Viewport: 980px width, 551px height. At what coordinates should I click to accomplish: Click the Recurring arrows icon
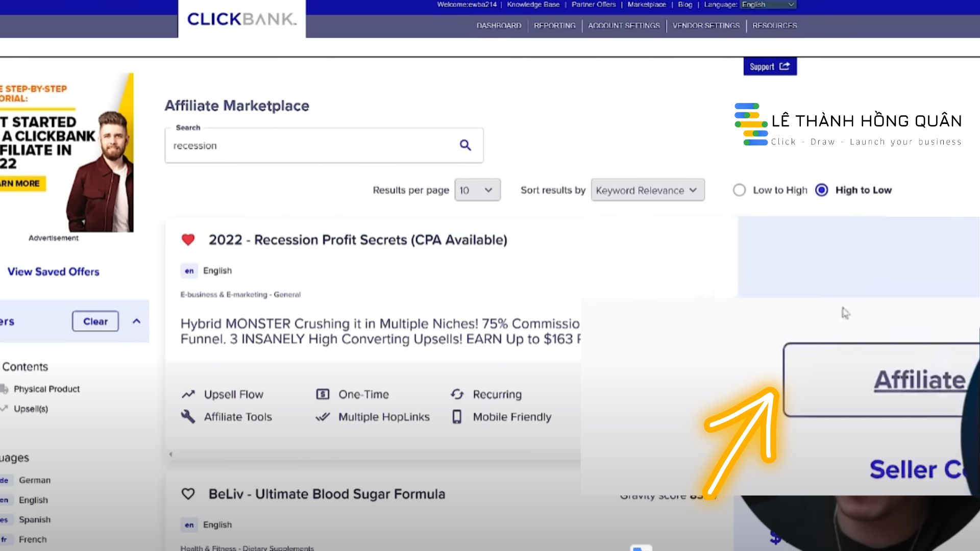[457, 394]
